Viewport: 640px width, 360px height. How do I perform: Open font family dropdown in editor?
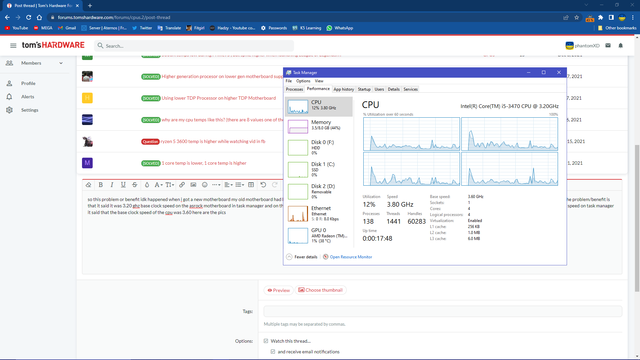coord(158,185)
